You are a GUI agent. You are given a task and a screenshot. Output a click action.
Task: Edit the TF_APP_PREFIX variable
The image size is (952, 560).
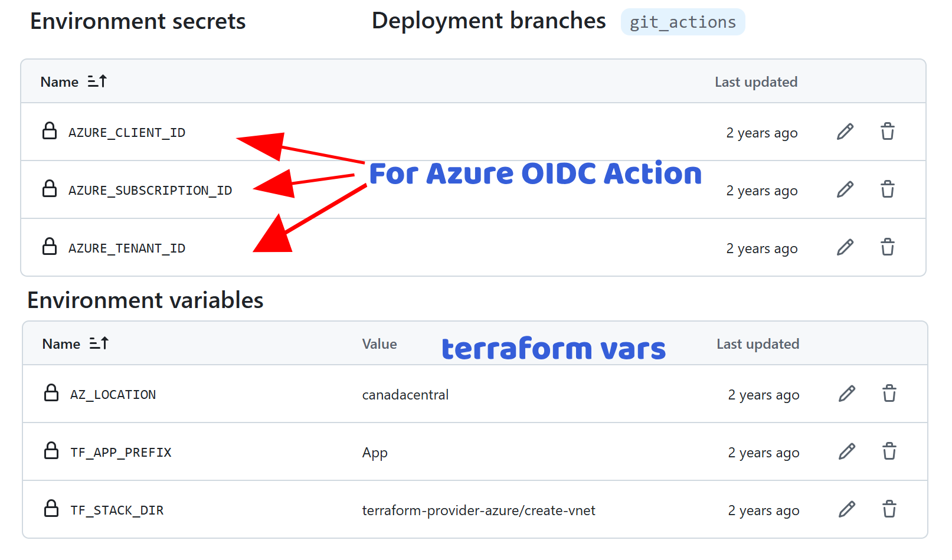(846, 451)
